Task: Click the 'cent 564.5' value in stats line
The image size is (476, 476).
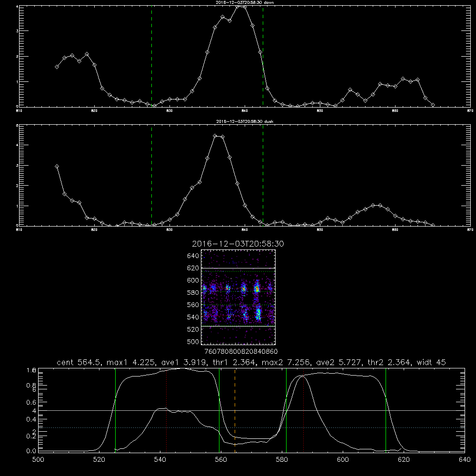Action: pos(79,362)
